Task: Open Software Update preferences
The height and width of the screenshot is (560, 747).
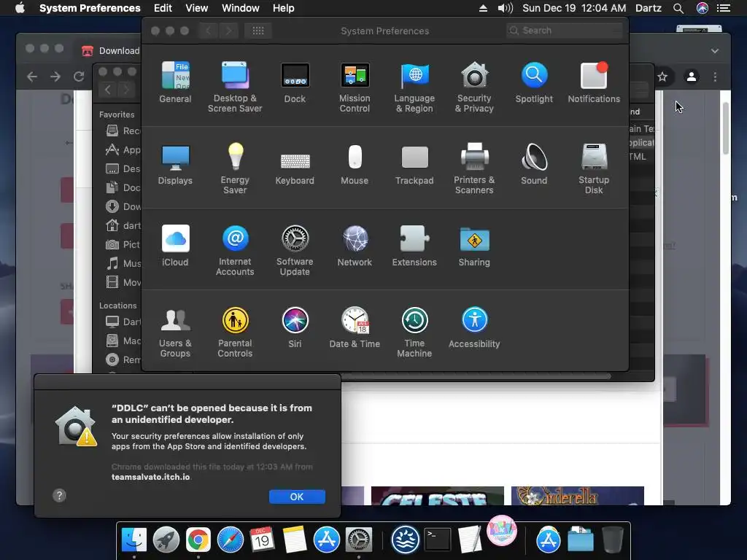Action: (295, 250)
